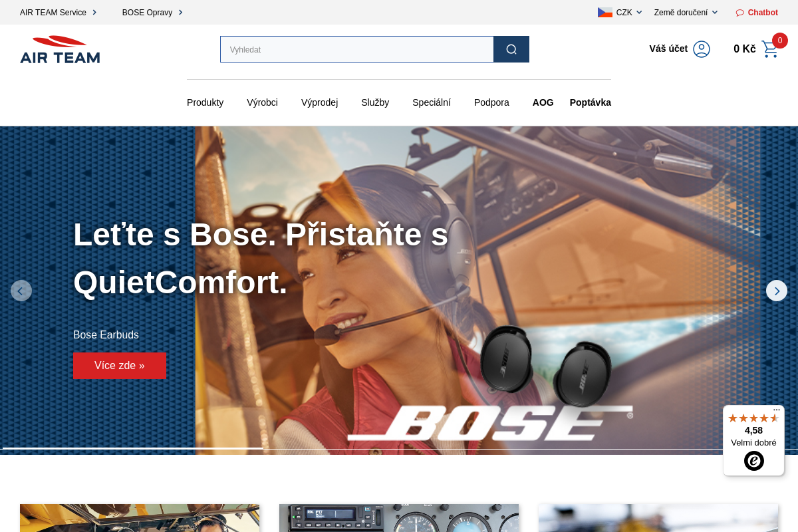Viewport: 798px width, 532px height.
Task: Open the Speciální menu
Action: point(432,102)
